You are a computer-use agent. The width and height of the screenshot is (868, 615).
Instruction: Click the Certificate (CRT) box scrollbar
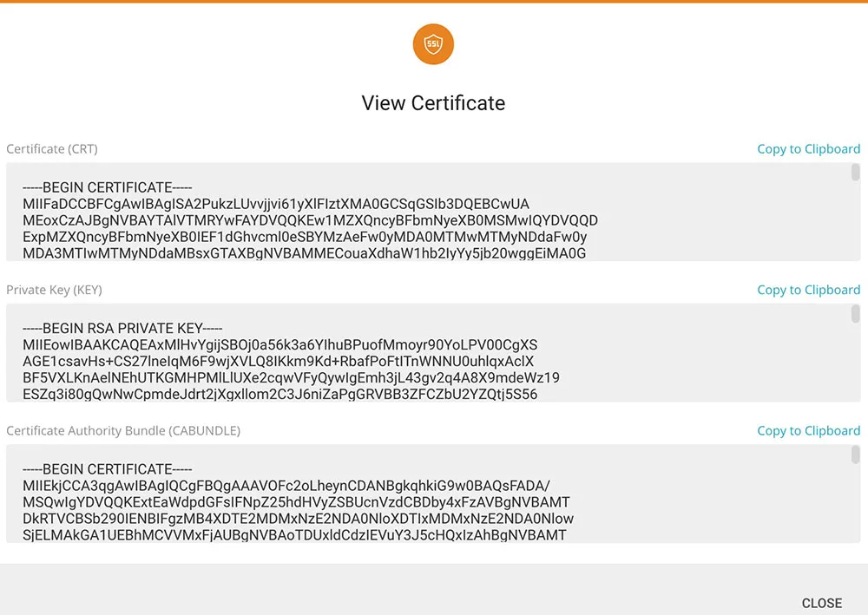[x=856, y=173]
